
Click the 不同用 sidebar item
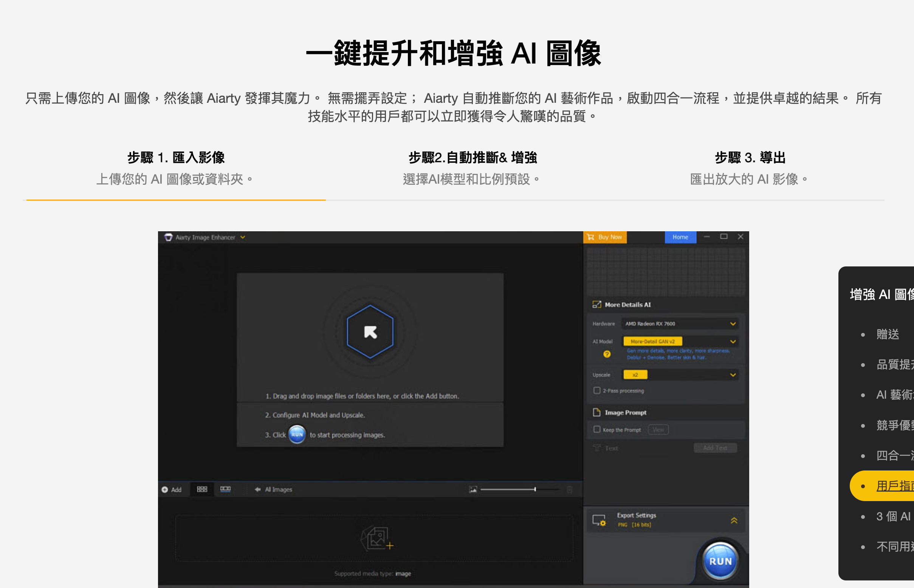[x=895, y=547]
